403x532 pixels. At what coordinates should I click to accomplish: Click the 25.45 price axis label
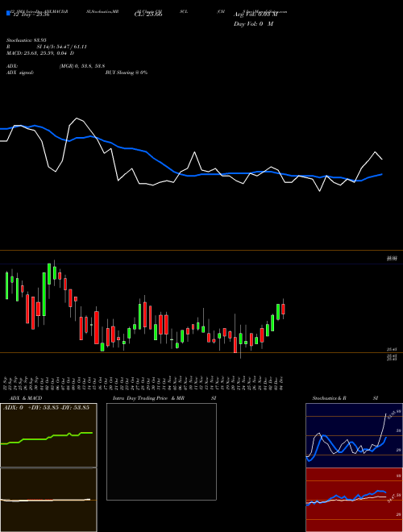click(392, 349)
